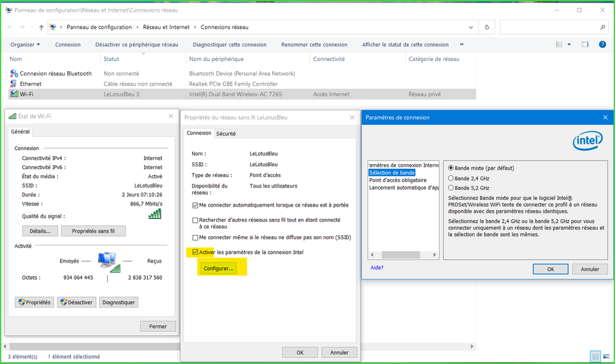Viewport: 615px width, 364px height.
Task: Click Diagnostiquer cette connexion in toolbar
Action: point(229,45)
